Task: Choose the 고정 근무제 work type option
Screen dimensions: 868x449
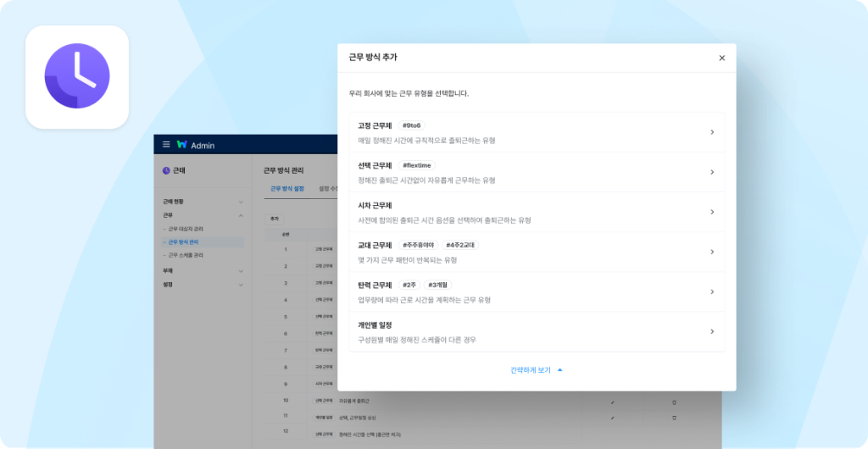Action: (537, 132)
